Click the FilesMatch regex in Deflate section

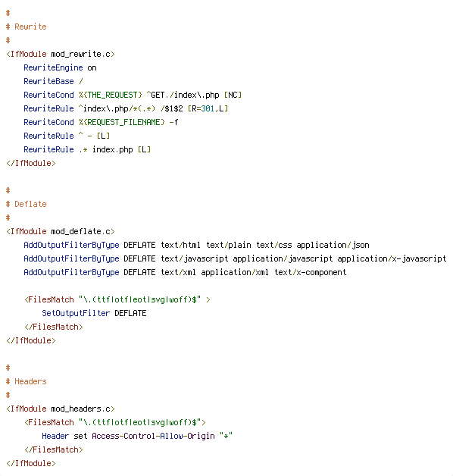pos(139,299)
